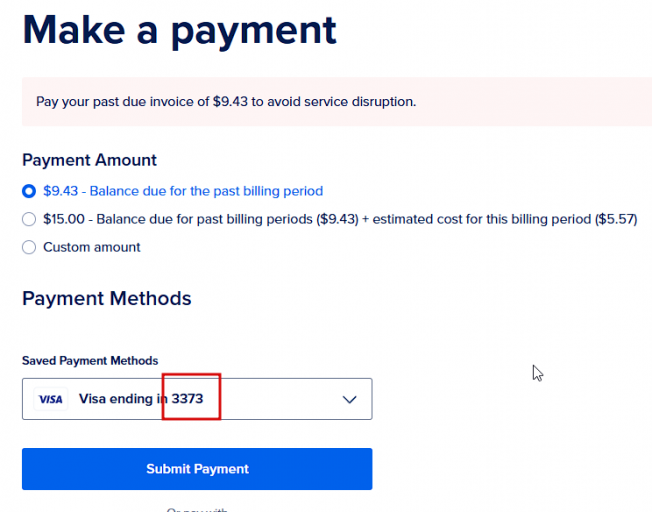Expand dropdown using the chevron arrow
Viewport: 652px width, 512px height.
[x=349, y=400]
